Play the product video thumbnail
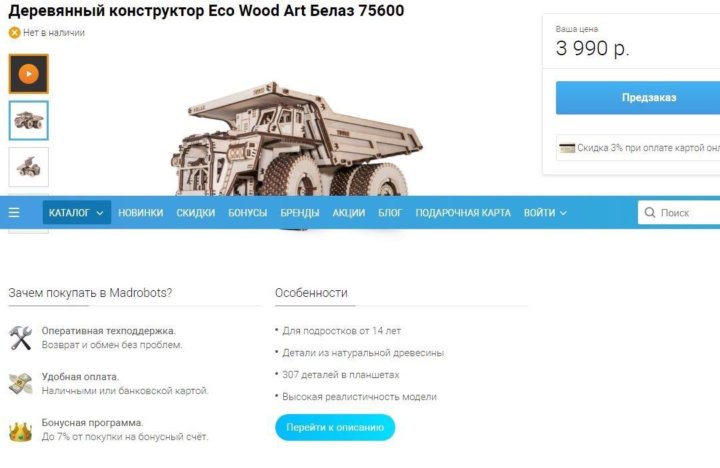Image resolution: width=720 pixels, height=468 pixels. (28, 74)
